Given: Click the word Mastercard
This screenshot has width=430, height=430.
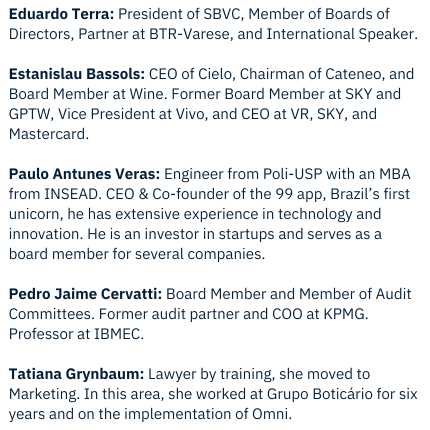Looking at the screenshot, I should click(x=47, y=134).
